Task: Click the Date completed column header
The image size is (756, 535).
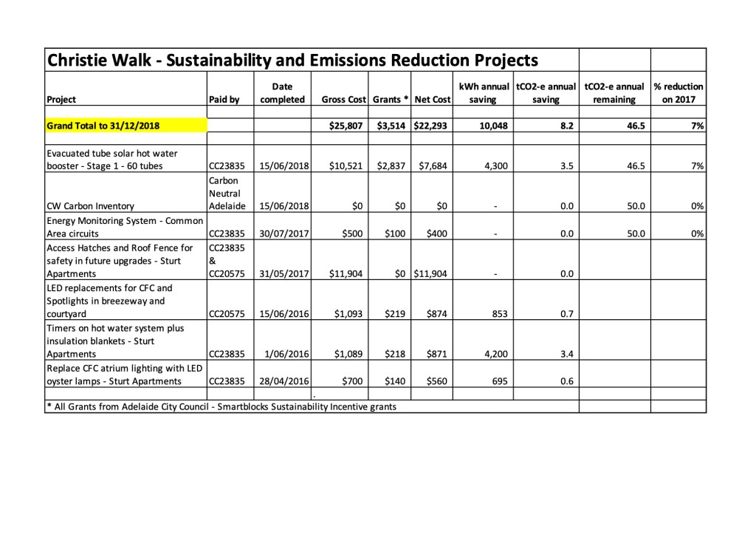Action: pyautogui.click(x=282, y=93)
